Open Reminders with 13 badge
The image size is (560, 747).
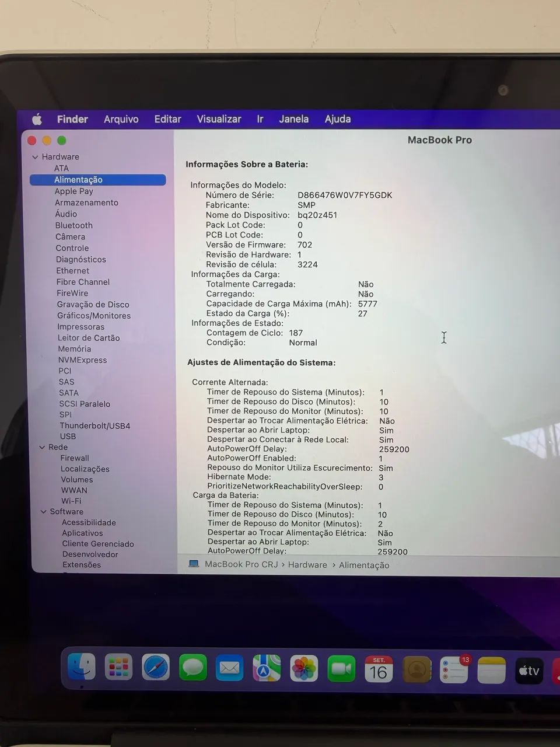(x=454, y=670)
